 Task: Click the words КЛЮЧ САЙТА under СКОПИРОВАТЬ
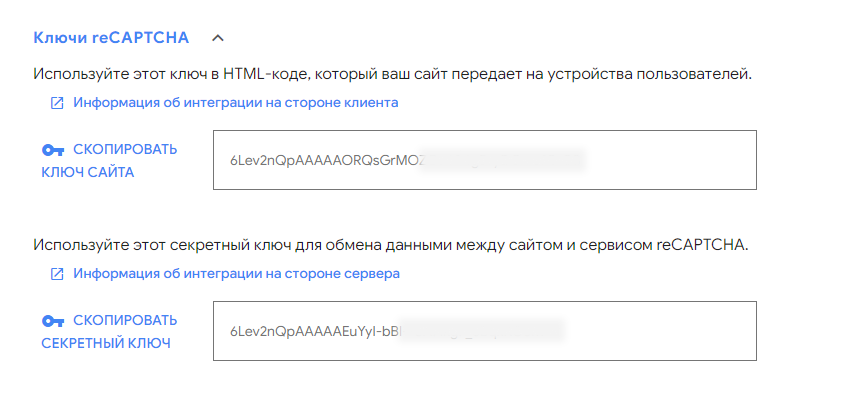point(87,173)
